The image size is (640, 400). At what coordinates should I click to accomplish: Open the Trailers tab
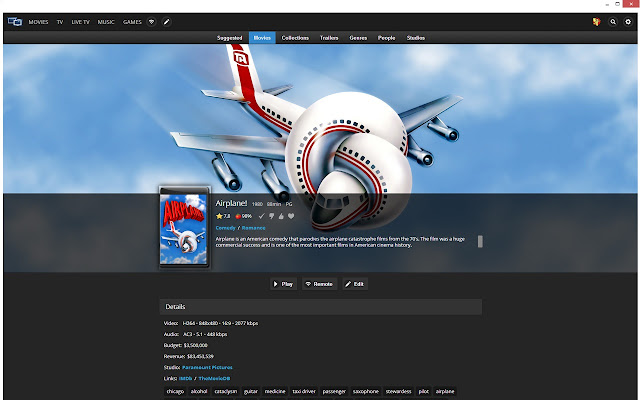tap(329, 38)
